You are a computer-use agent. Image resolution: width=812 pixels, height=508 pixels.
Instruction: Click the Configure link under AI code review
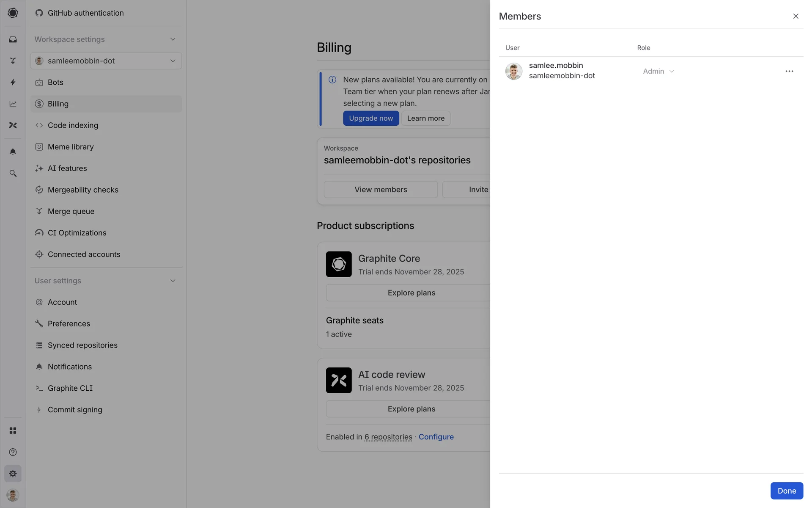[x=436, y=437]
